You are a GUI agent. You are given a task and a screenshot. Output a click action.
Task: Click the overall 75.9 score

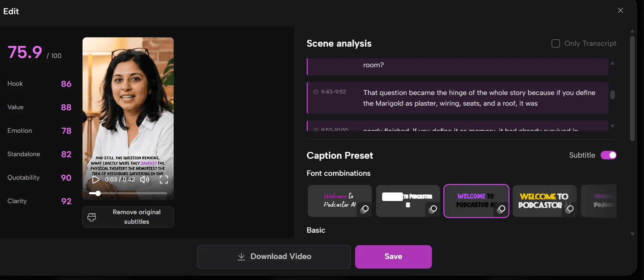tap(25, 52)
